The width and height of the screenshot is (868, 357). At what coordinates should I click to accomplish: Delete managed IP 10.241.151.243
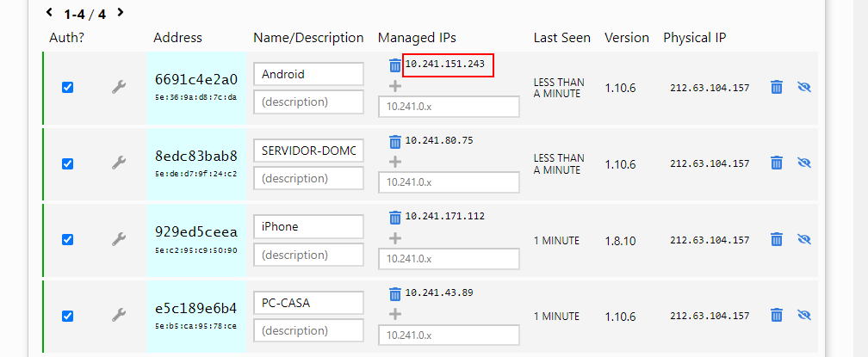click(x=394, y=65)
